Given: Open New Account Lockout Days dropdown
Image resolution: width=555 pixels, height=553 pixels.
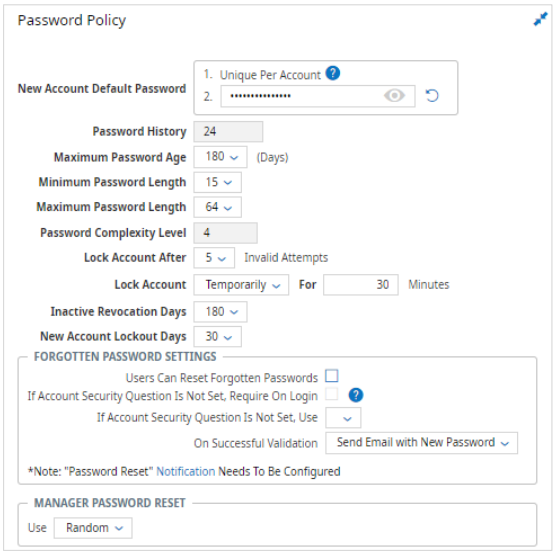Looking at the screenshot, I should click(218, 336).
